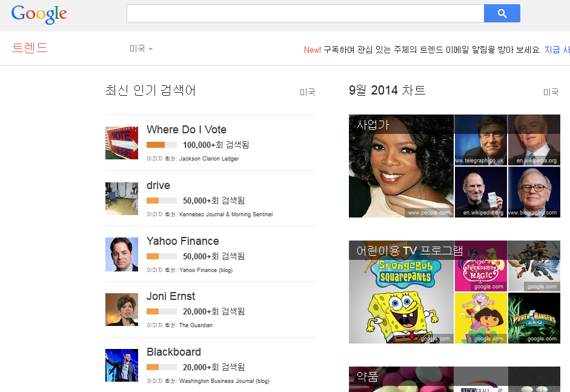Click The Guardian image source text

point(196,325)
